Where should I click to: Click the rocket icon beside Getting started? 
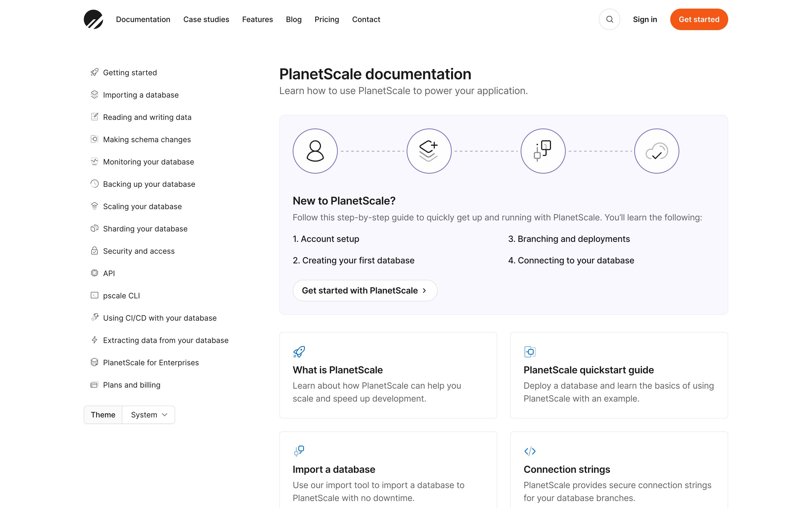coord(95,72)
